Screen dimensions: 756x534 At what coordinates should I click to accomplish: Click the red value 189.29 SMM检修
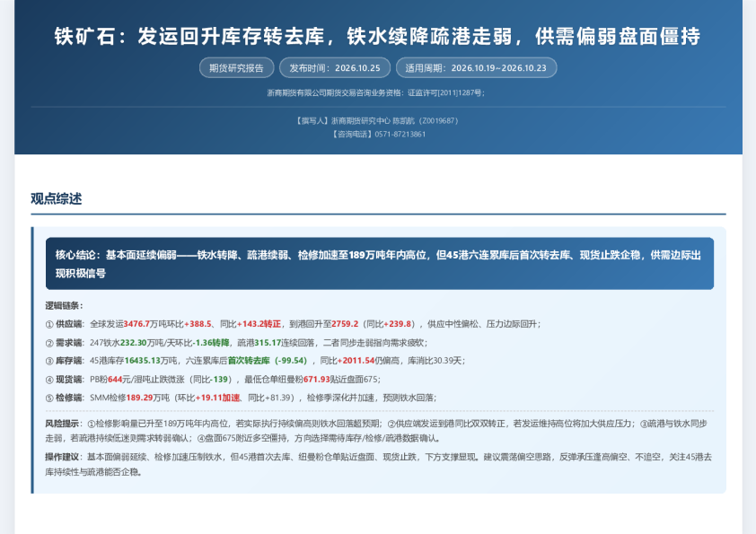coord(139,398)
